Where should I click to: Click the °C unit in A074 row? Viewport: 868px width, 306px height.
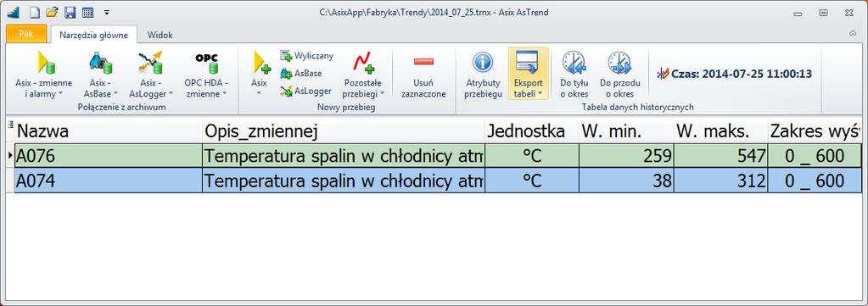click(531, 181)
